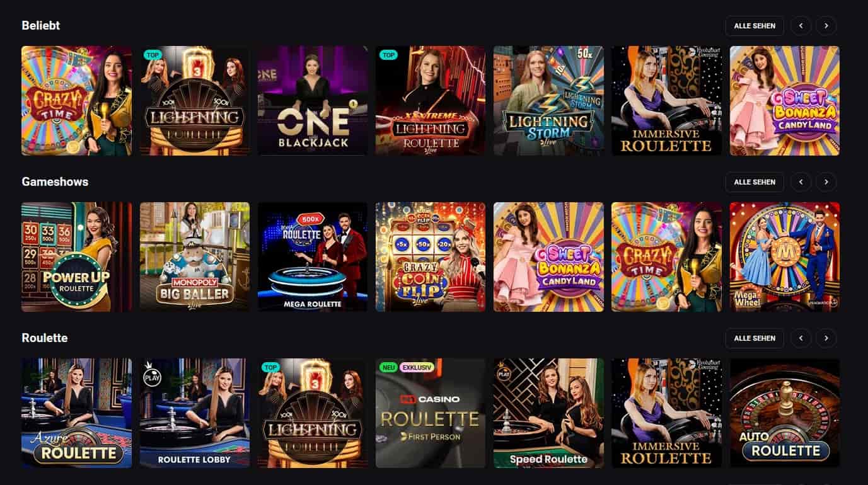Open One Blackjack game tile

point(313,101)
